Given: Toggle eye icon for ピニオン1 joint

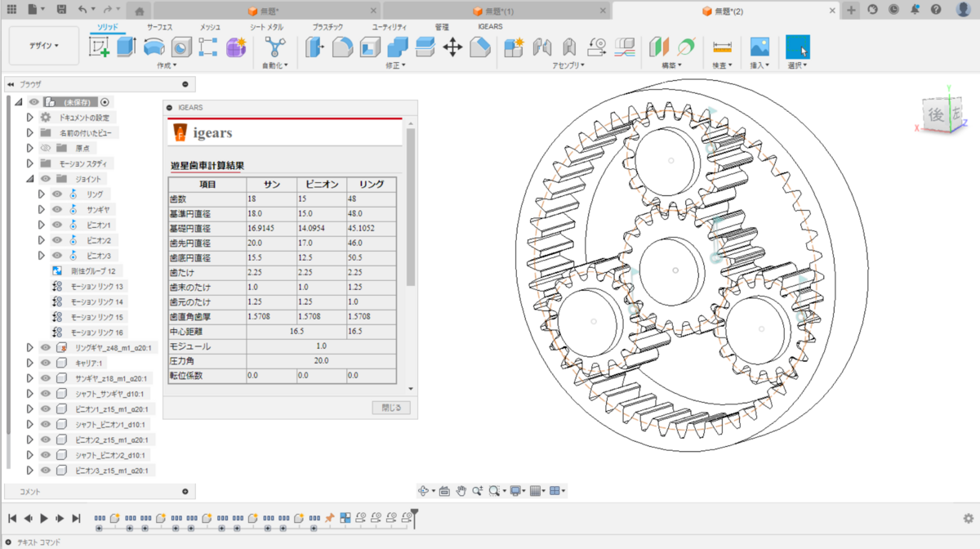Looking at the screenshot, I should 57,225.
